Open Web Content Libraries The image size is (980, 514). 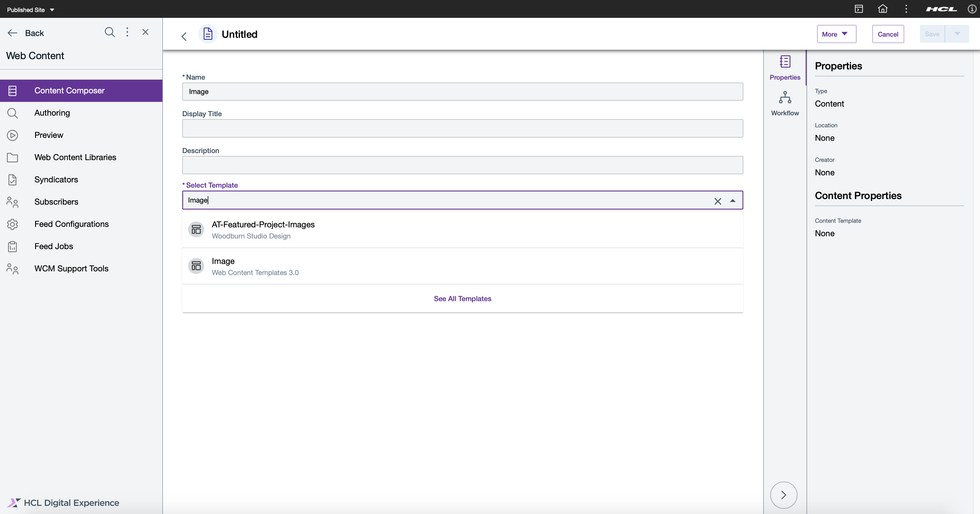tap(81, 157)
